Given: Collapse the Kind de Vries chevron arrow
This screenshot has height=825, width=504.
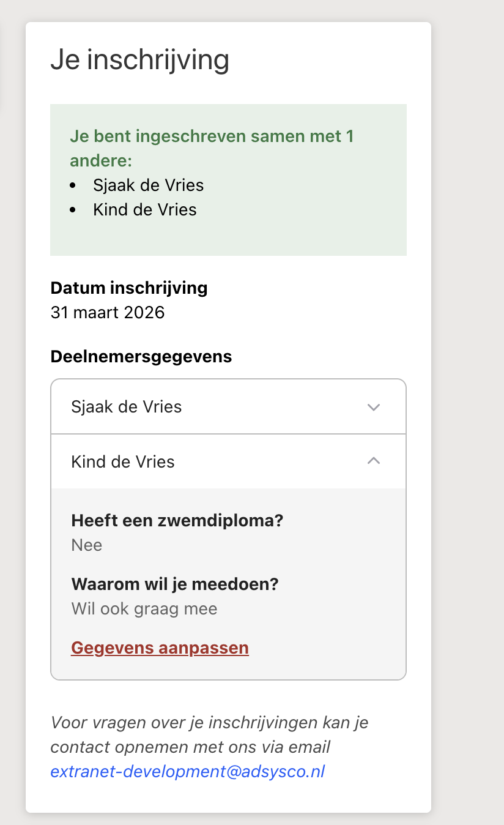Looking at the screenshot, I should pyautogui.click(x=374, y=461).
